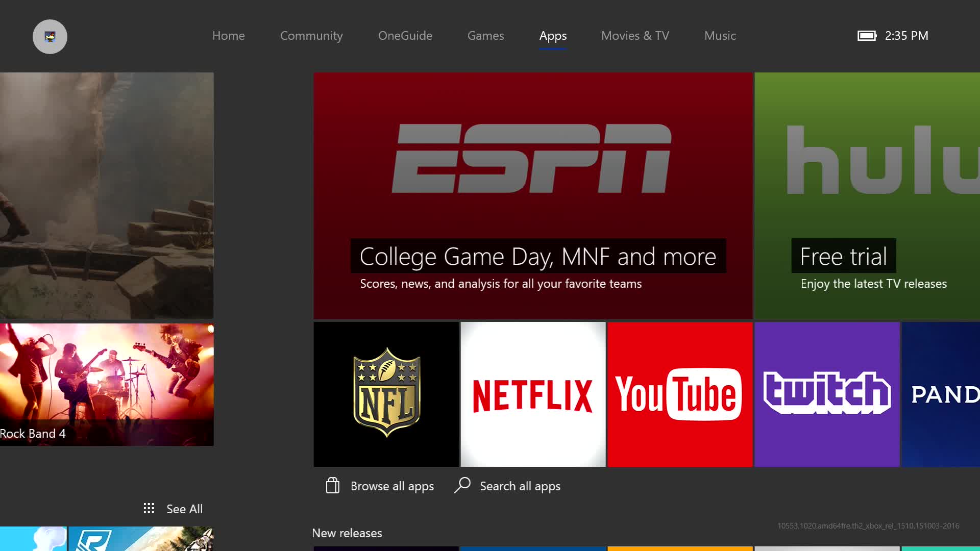This screenshot has width=980, height=551.
Task: Click the 2:35 PM clock
Action: coord(906,36)
